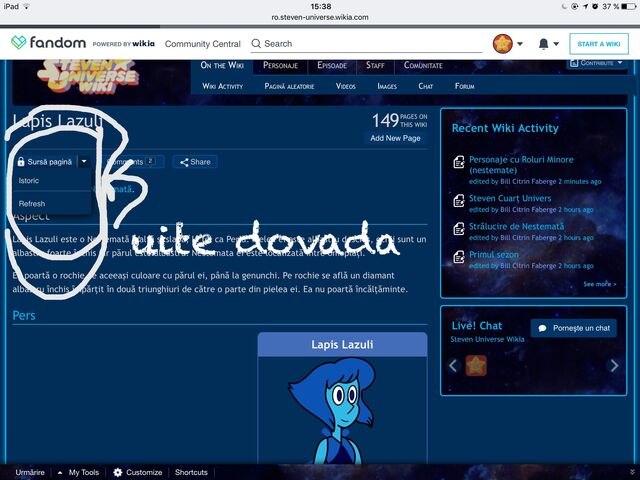The height and width of the screenshot is (480, 640).
Task: Go to previous chat user with left arrow
Action: pos(453,365)
